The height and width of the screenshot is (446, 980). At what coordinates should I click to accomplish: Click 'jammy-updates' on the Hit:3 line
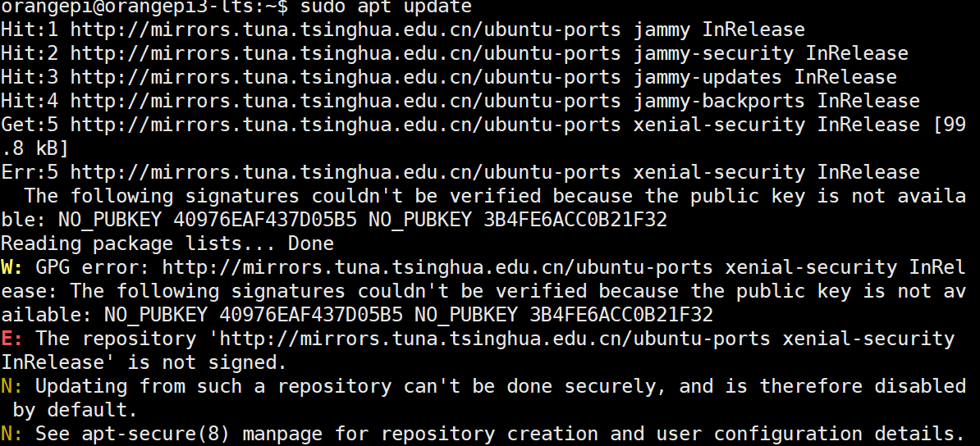708,77
